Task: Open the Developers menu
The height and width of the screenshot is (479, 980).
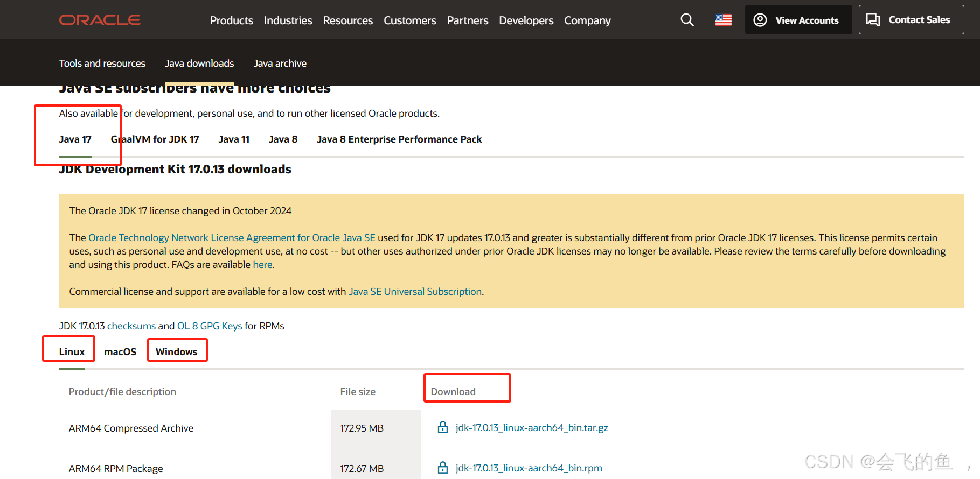Action: (526, 20)
